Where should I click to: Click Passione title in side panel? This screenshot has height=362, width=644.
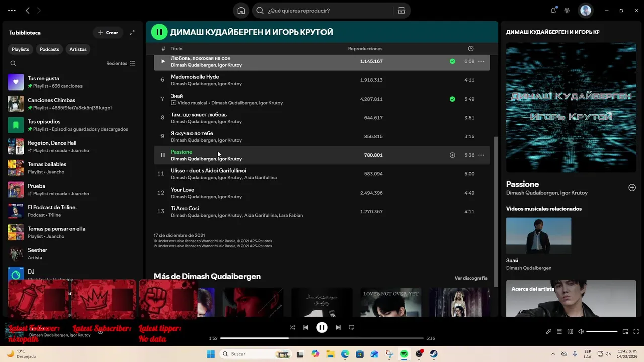[522, 184]
